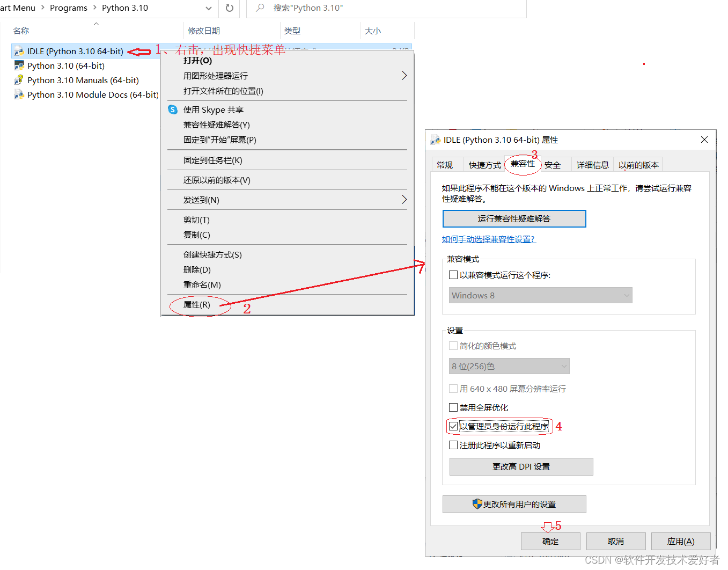The width and height of the screenshot is (728, 570).
Task: Click the Python 3.10 search field
Action: [x=386, y=8]
